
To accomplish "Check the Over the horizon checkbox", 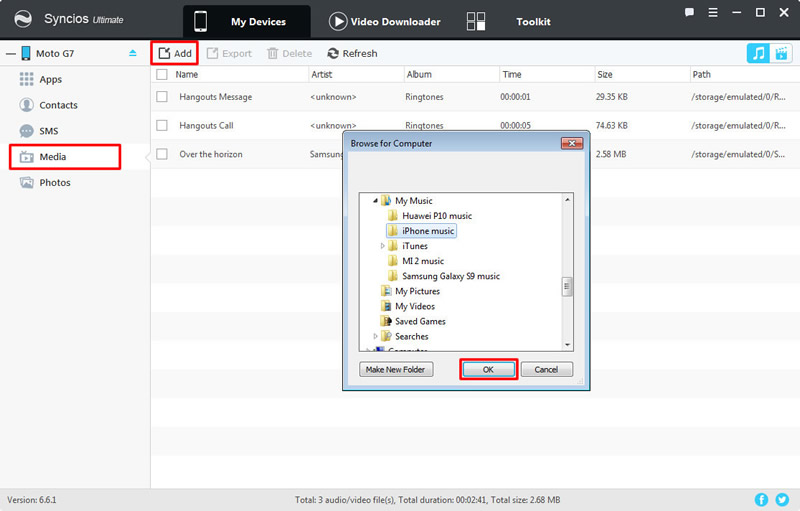I will [x=162, y=154].
